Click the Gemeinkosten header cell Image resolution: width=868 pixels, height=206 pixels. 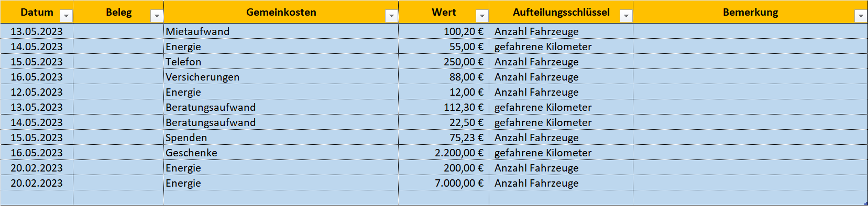(281, 12)
